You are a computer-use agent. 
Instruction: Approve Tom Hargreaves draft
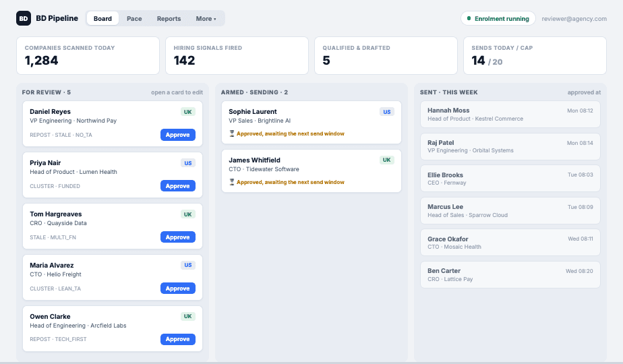tap(177, 237)
